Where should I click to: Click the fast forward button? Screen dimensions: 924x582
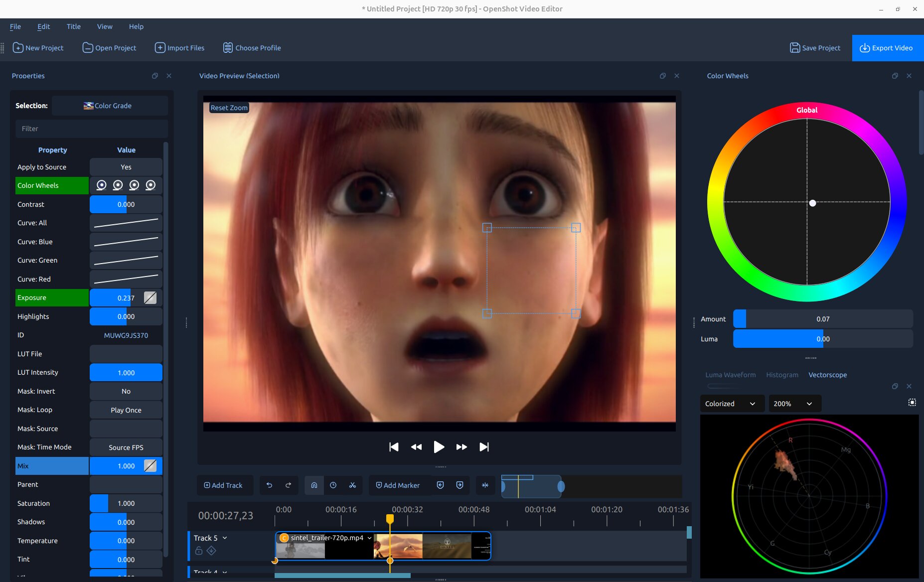click(462, 447)
